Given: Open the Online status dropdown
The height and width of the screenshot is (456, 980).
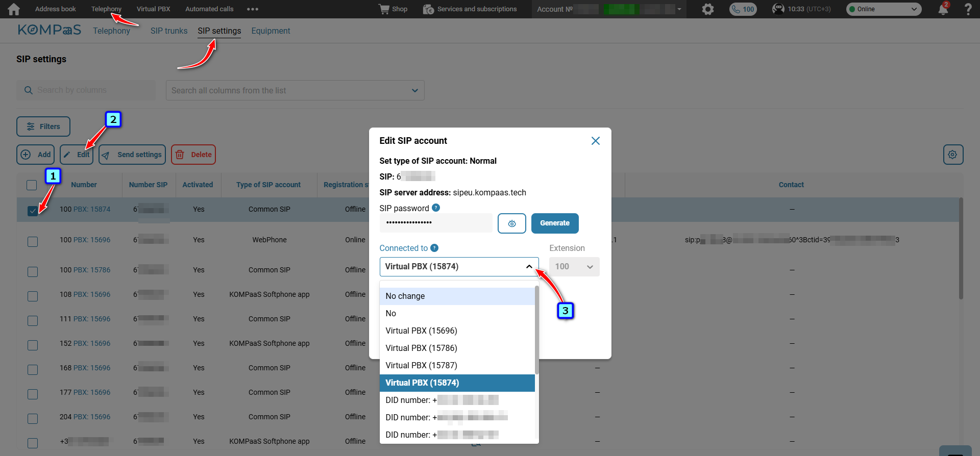Looking at the screenshot, I should 884,9.
